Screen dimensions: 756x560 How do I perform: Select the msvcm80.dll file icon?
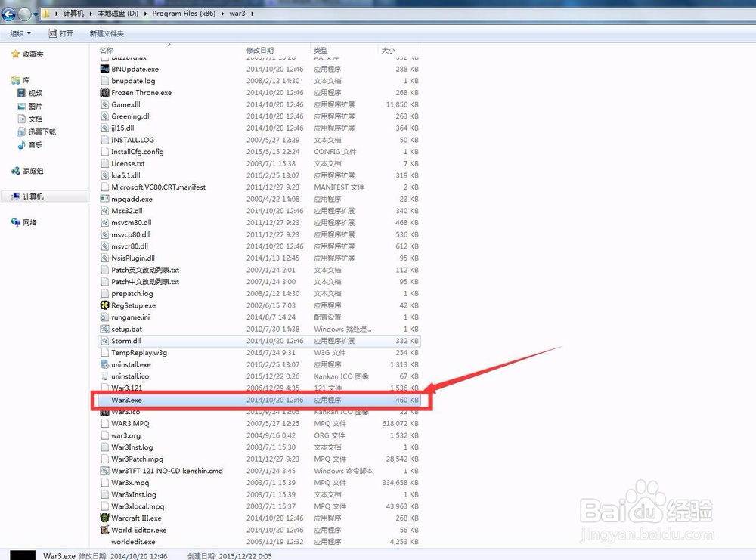point(104,222)
